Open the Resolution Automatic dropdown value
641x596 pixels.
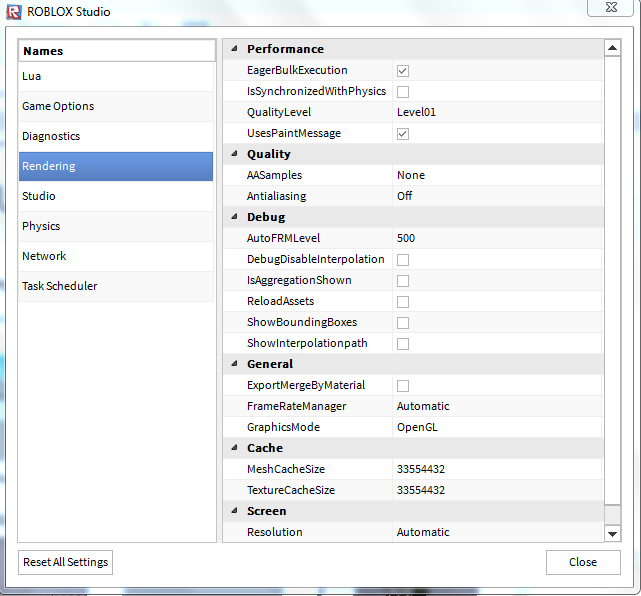pos(498,532)
